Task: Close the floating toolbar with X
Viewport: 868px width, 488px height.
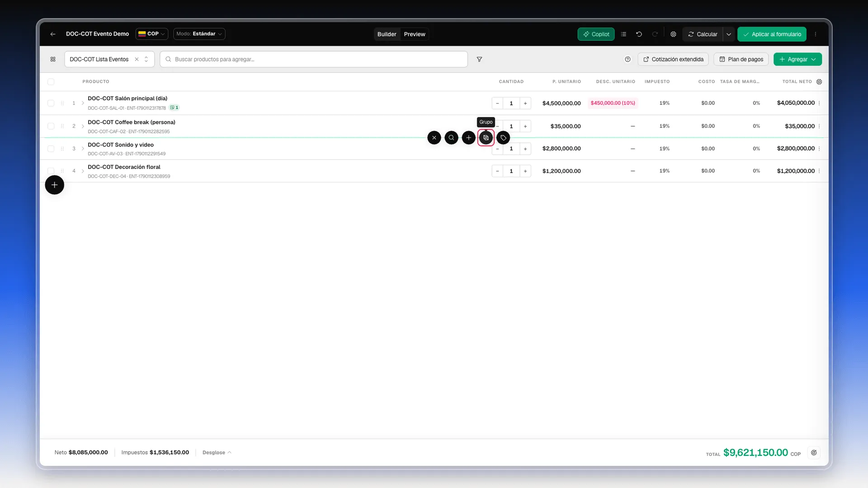Action: pos(434,138)
